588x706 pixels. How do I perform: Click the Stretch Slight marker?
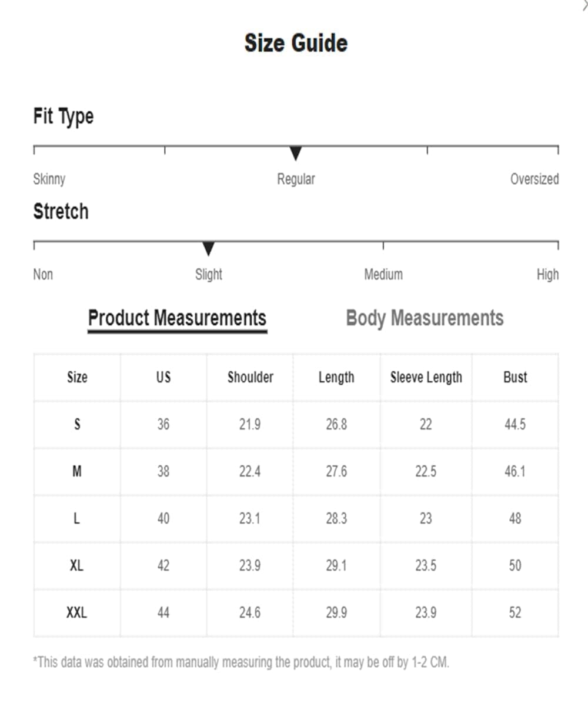tap(208, 249)
